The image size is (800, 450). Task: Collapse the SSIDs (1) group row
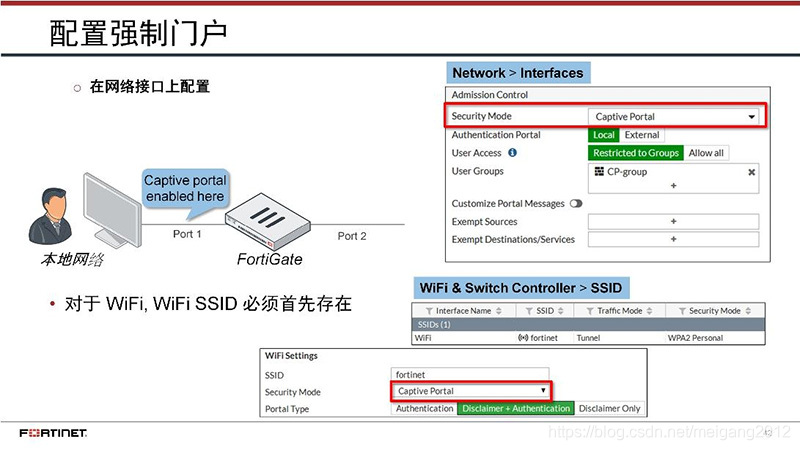[x=588, y=324]
